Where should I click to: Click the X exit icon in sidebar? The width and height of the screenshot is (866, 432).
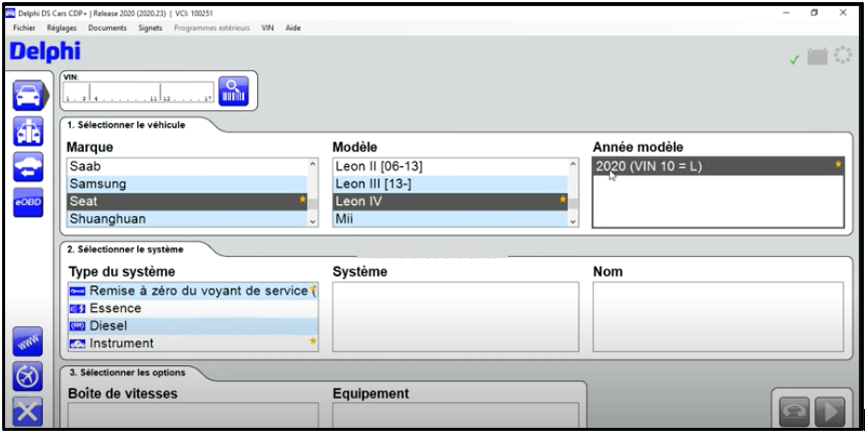[x=28, y=412]
